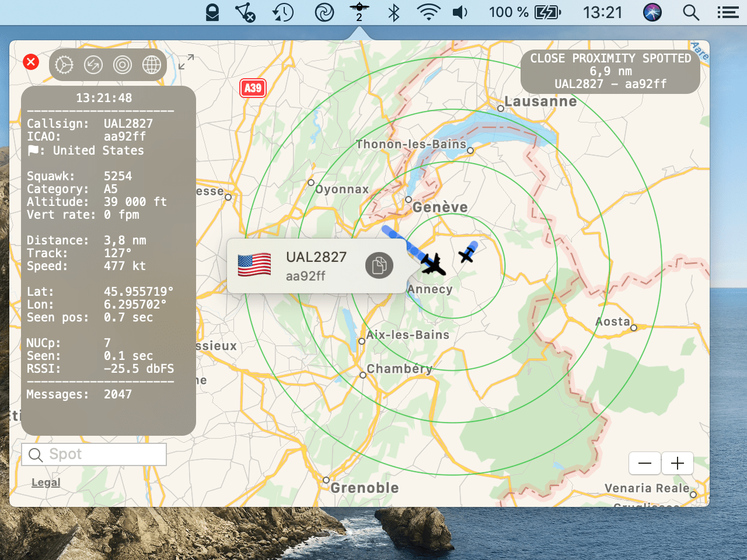
Task: Copy UAL2827 info using the callout copy button
Action: [x=379, y=265]
